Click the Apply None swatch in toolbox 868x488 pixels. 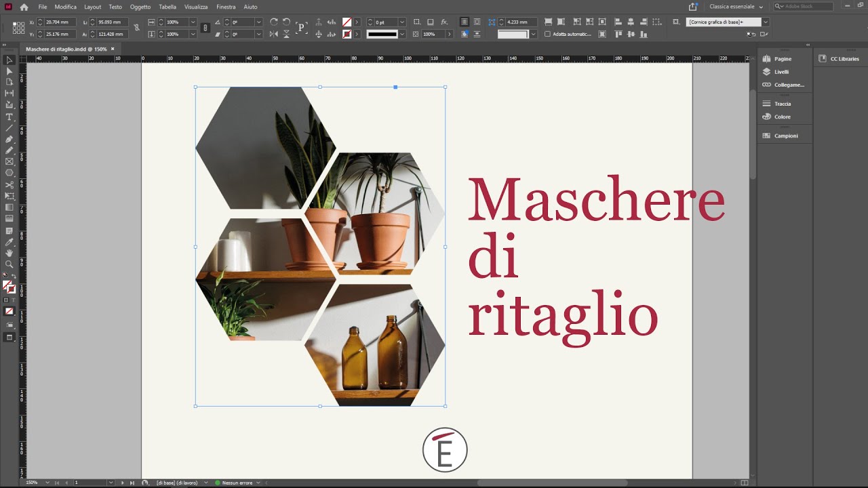point(9,311)
